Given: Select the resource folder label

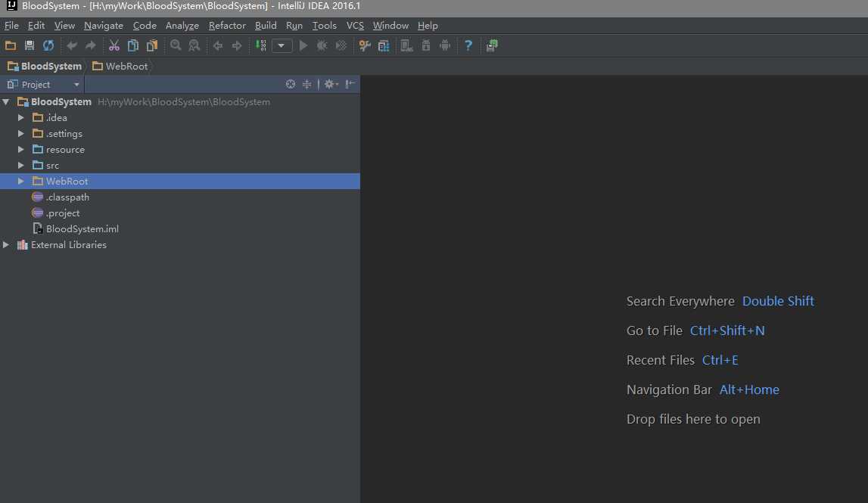Looking at the screenshot, I should click(65, 150).
